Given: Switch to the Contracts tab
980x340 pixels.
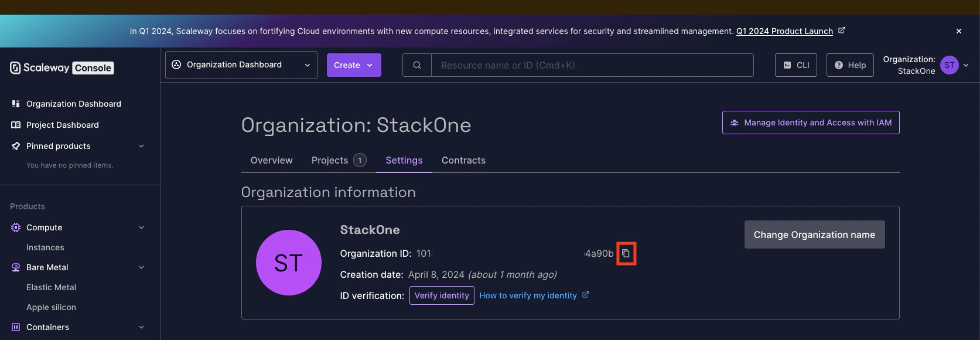Looking at the screenshot, I should 463,160.
